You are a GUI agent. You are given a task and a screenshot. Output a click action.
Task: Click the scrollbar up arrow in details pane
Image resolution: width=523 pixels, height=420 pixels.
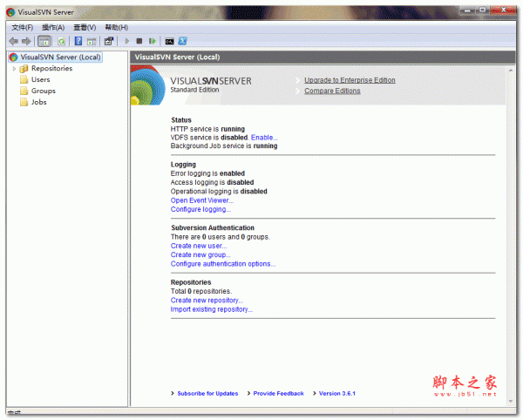point(511,71)
